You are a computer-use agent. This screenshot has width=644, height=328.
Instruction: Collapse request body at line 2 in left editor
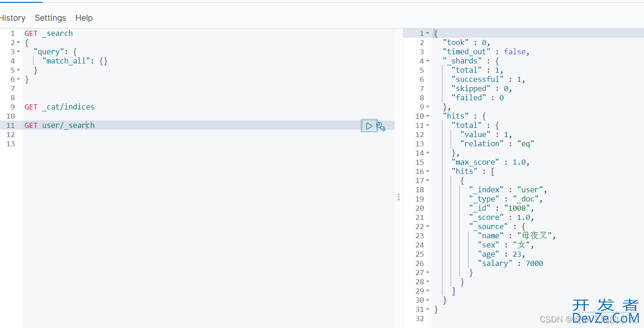18,42
